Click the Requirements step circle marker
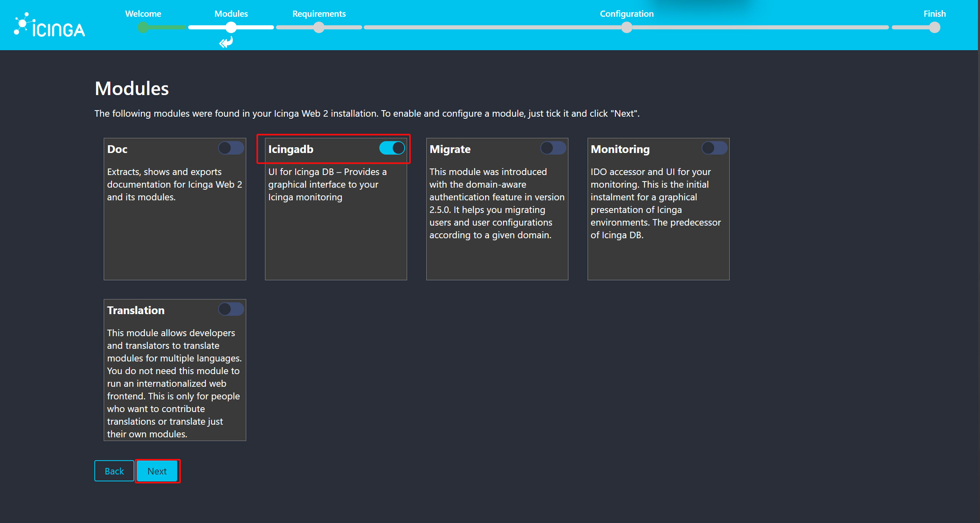Image resolution: width=980 pixels, height=523 pixels. coord(319,27)
